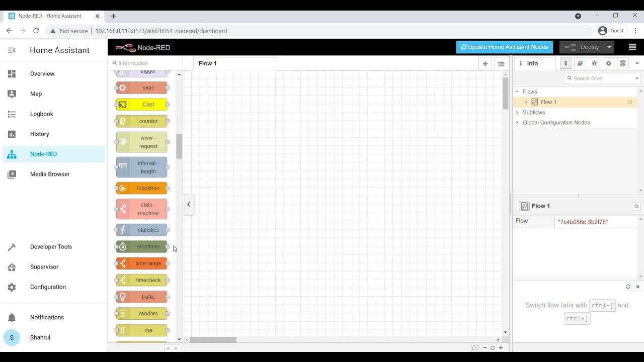Refresh the tip with the reload icon
The width and height of the screenshot is (644, 362).
click(628, 287)
